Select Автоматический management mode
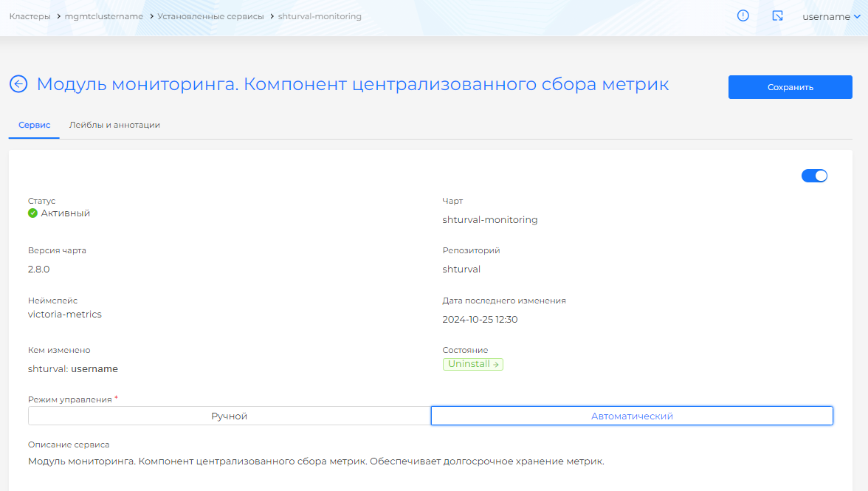The width and height of the screenshot is (868, 491). click(632, 416)
